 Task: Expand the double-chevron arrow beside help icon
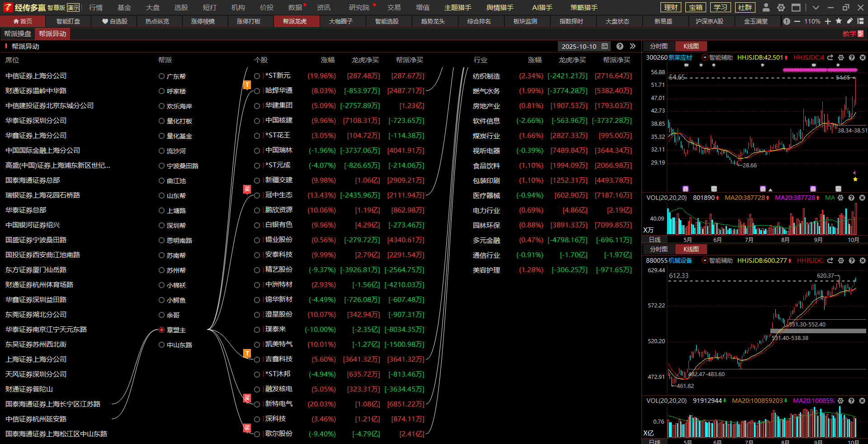coord(632,46)
